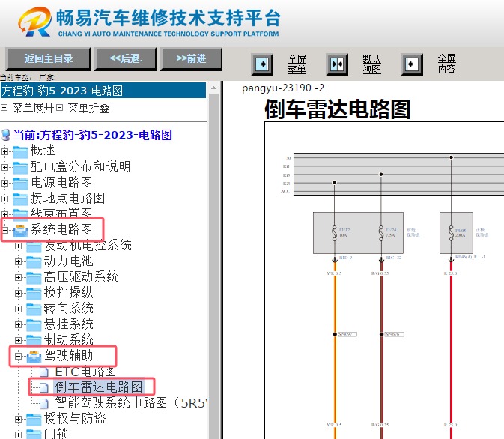Click the folder icon next to 高压驱动系统
504x439 pixels.
[34, 278]
